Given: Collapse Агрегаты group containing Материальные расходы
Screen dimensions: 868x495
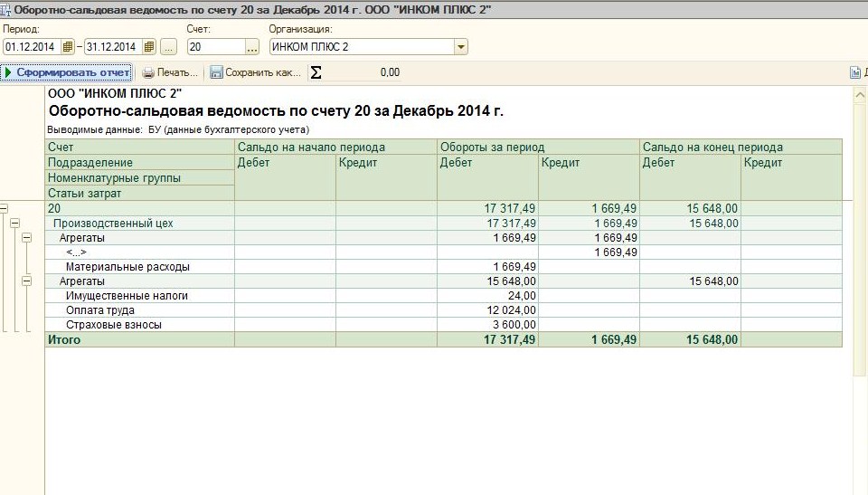Looking at the screenshot, I should (x=26, y=237).
